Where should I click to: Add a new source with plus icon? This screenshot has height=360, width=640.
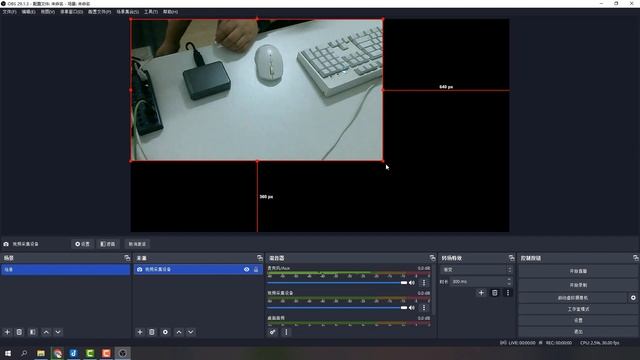point(140,332)
